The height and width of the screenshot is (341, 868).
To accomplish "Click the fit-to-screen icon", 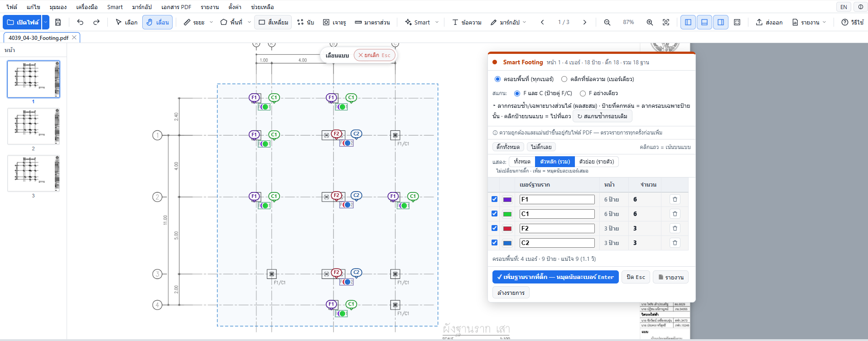I will (666, 22).
